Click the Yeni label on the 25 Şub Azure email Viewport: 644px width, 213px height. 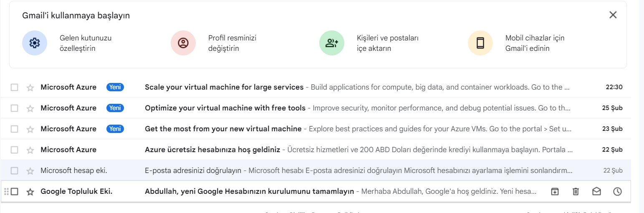click(115, 108)
